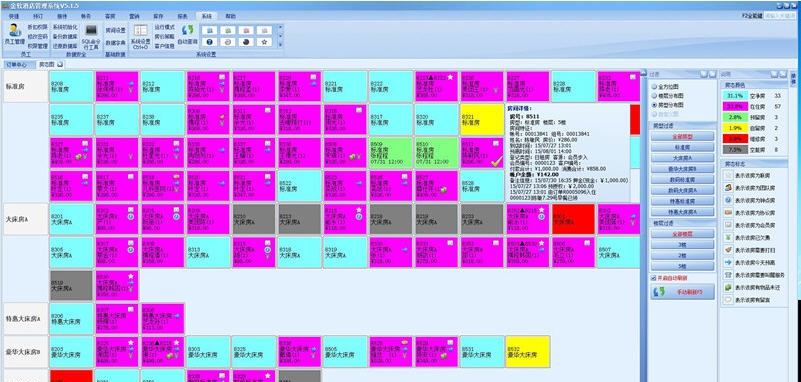Click legend icon 表示该房需要叫醒服务
Viewport: 801px width, 382px height.
[x=728, y=275]
